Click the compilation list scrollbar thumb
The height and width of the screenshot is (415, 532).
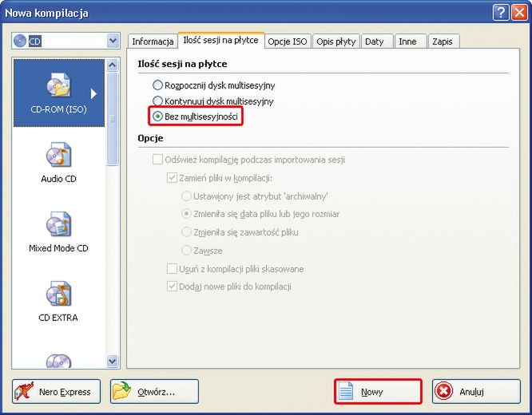[113, 119]
